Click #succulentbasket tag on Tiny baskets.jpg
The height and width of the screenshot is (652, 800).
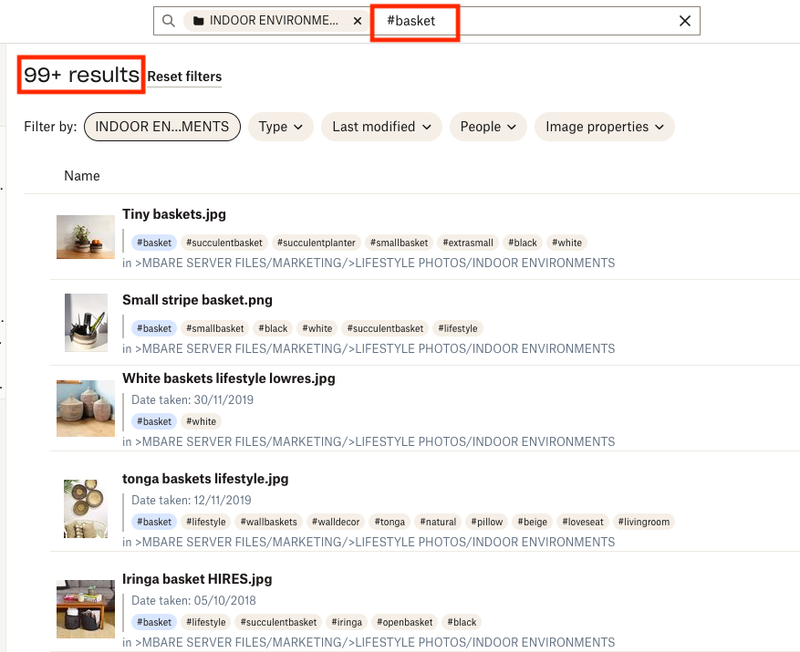(x=224, y=243)
